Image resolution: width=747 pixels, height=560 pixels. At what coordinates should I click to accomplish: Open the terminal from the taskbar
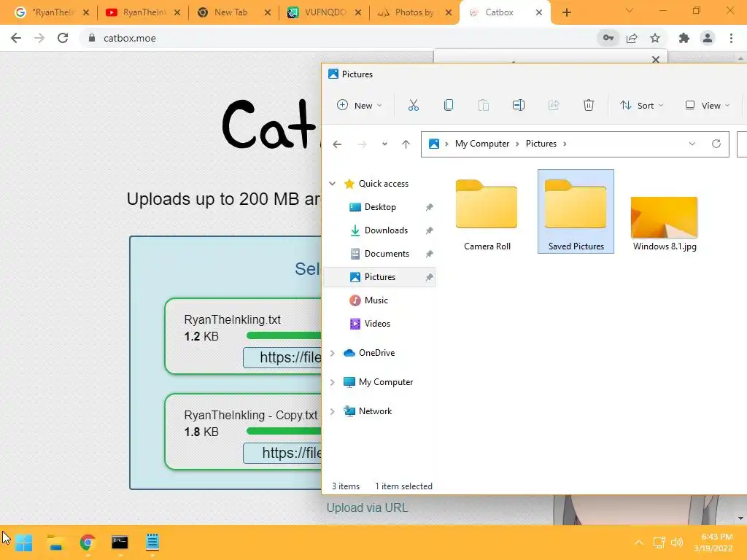[120, 542]
